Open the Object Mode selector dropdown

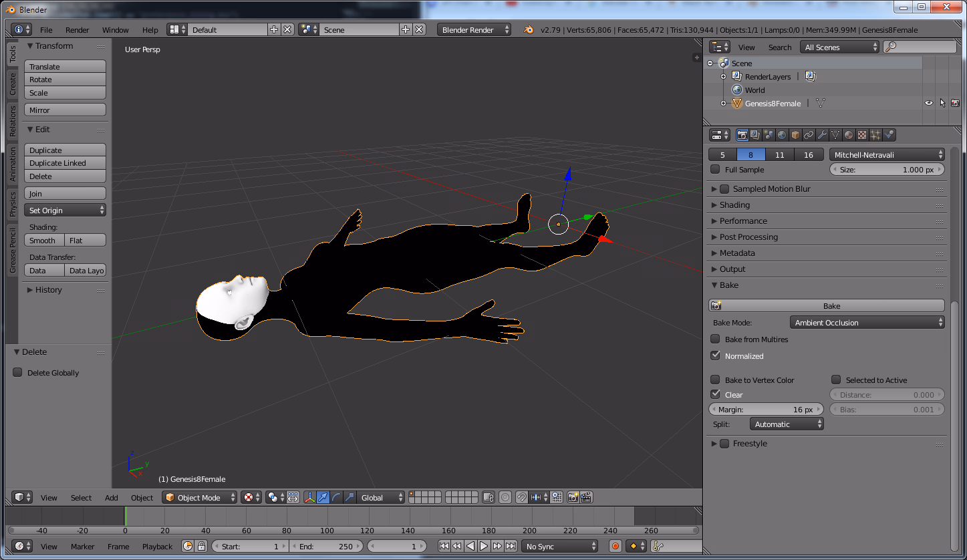coord(200,497)
